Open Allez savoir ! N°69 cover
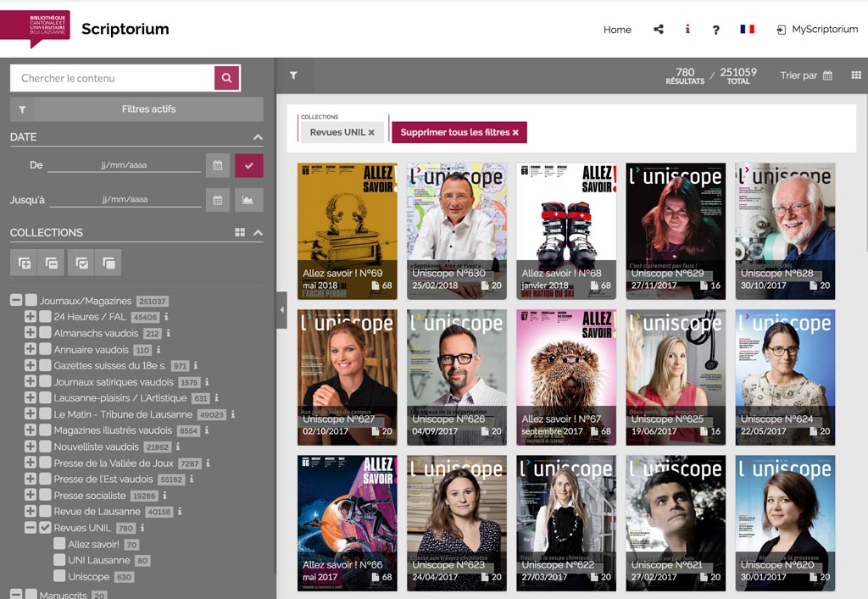Screen dimensions: 868x599 pos(347,231)
